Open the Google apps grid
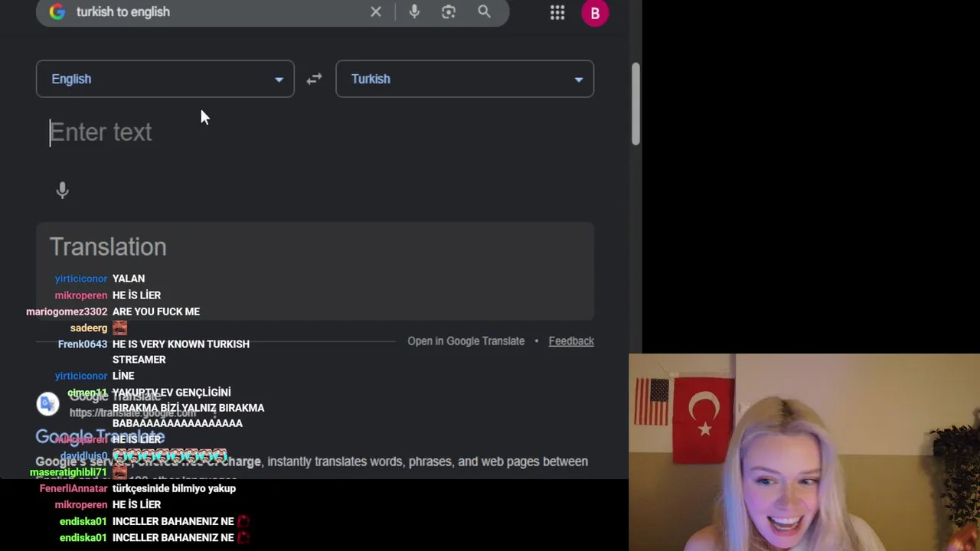980x551 pixels. [x=557, y=12]
